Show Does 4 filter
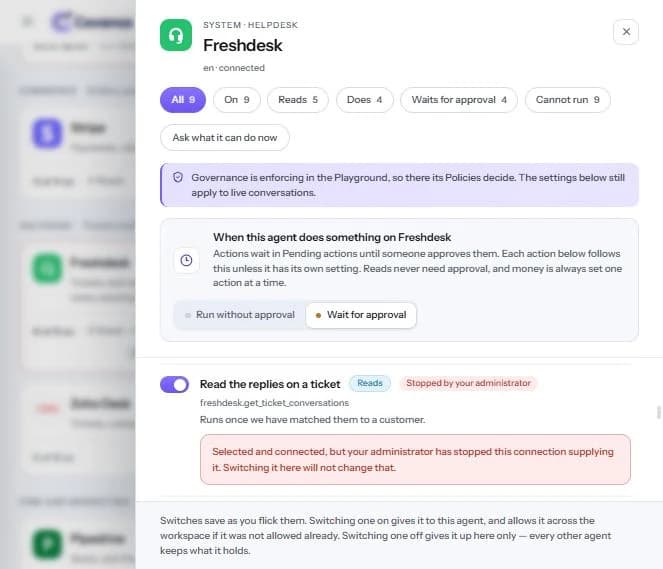Viewport: 663px width, 569px height. 364,100
